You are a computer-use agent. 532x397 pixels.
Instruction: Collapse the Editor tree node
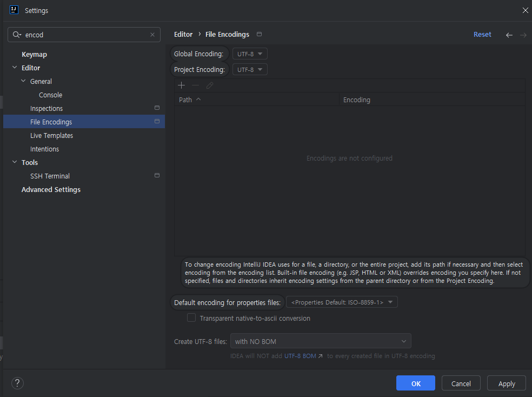15,68
